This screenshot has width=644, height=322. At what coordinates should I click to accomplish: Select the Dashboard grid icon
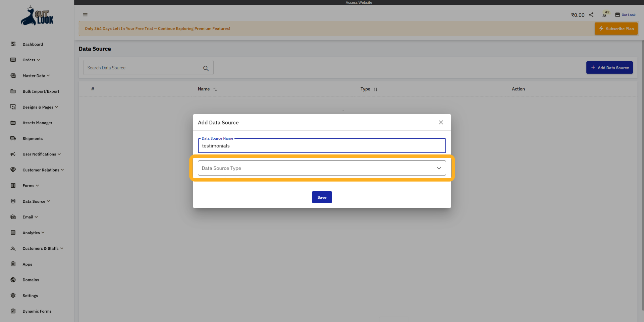pos(13,44)
